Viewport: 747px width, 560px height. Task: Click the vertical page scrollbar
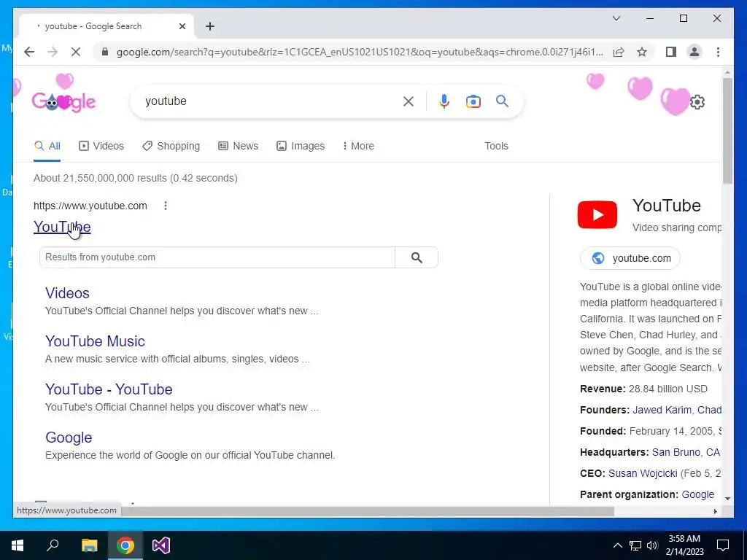coord(727,131)
